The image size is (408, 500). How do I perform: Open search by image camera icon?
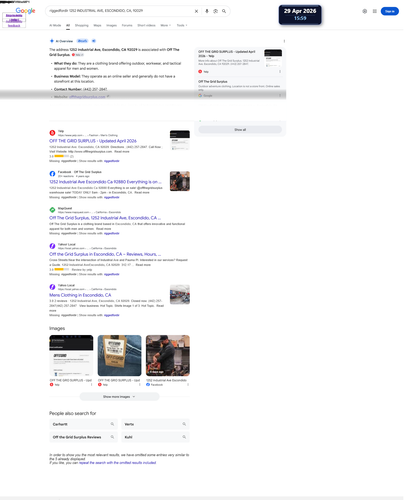(x=215, y=11)
